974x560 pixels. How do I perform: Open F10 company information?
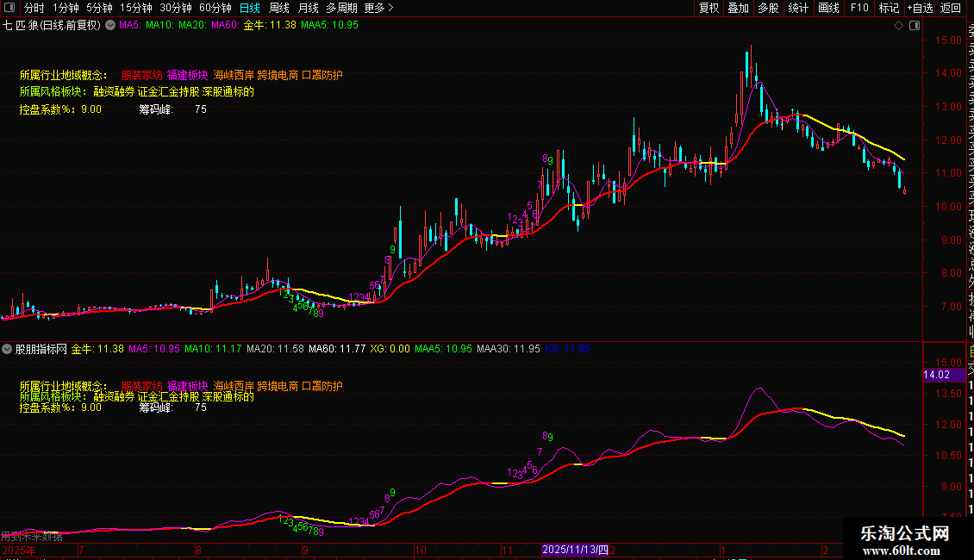tap(859, 8)
